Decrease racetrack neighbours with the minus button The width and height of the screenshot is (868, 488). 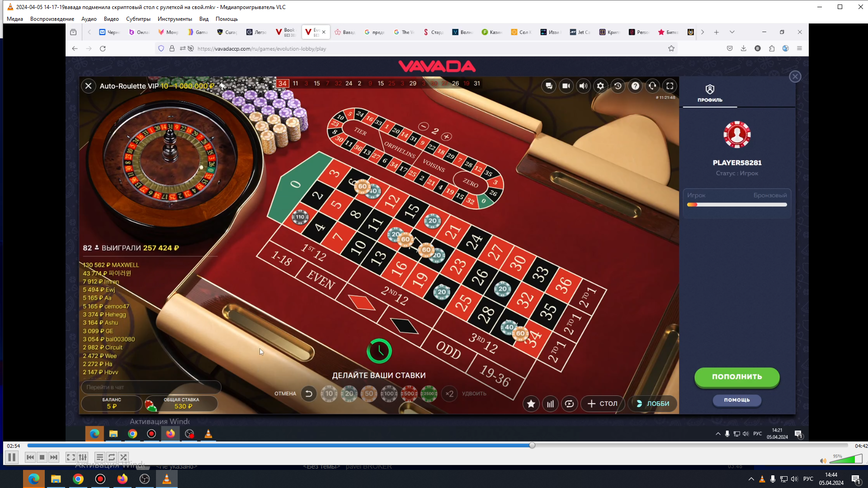(423, 127)
